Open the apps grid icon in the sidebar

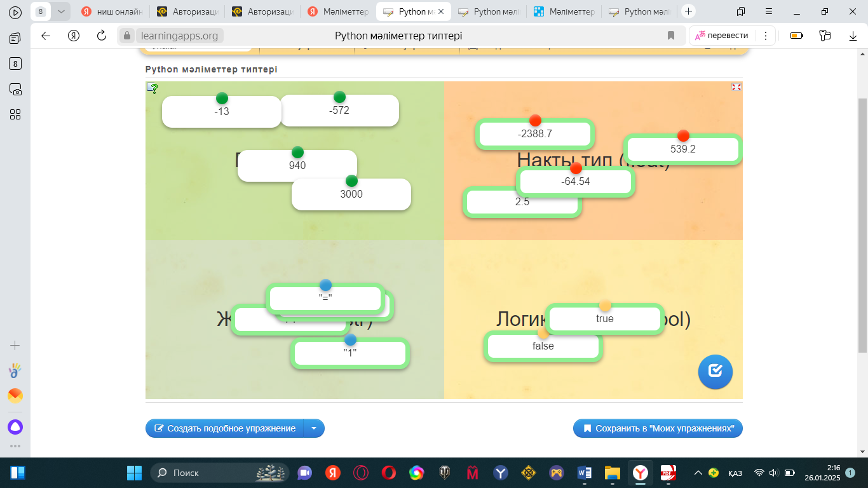click(15, 114)
